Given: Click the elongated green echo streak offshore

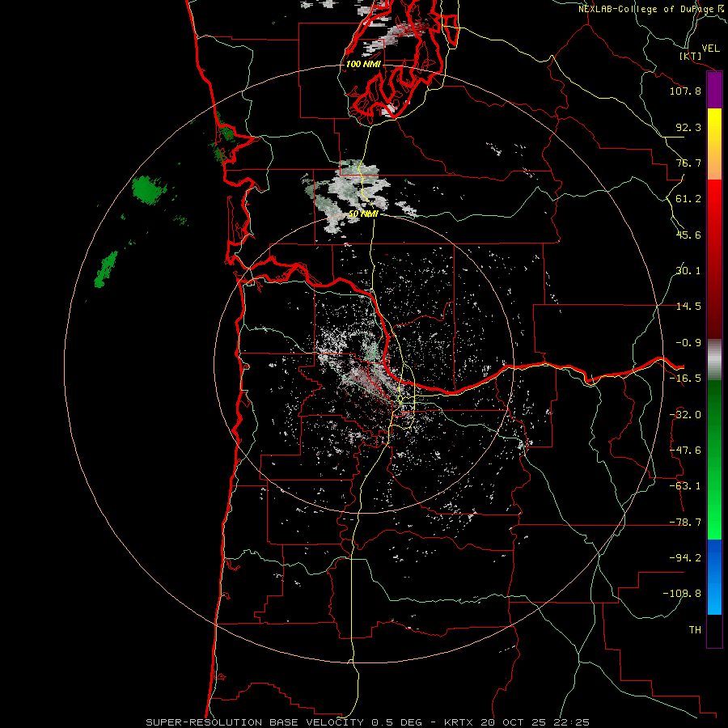Looking at the screenshot, I should coord(106,269).
